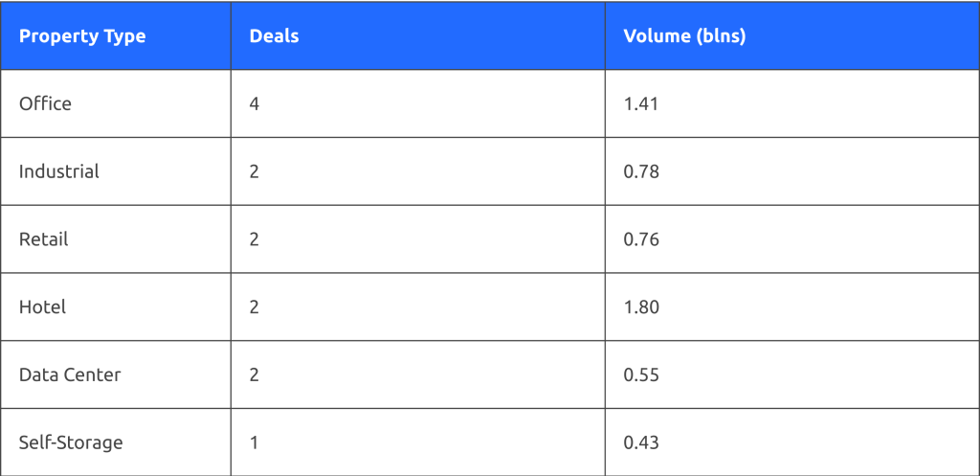Click the Data Center volume 0.55
980x476 pixels.
click(641, 374)
